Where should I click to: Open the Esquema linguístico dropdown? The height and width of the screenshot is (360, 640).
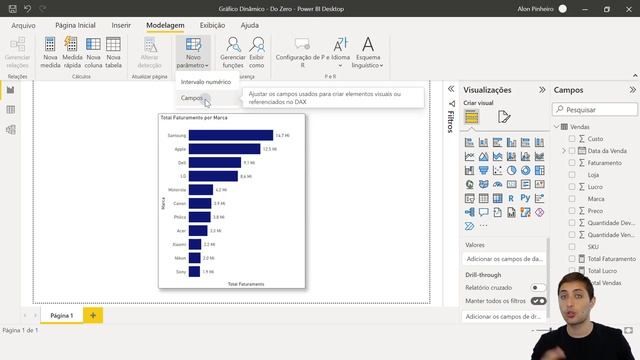367,53
